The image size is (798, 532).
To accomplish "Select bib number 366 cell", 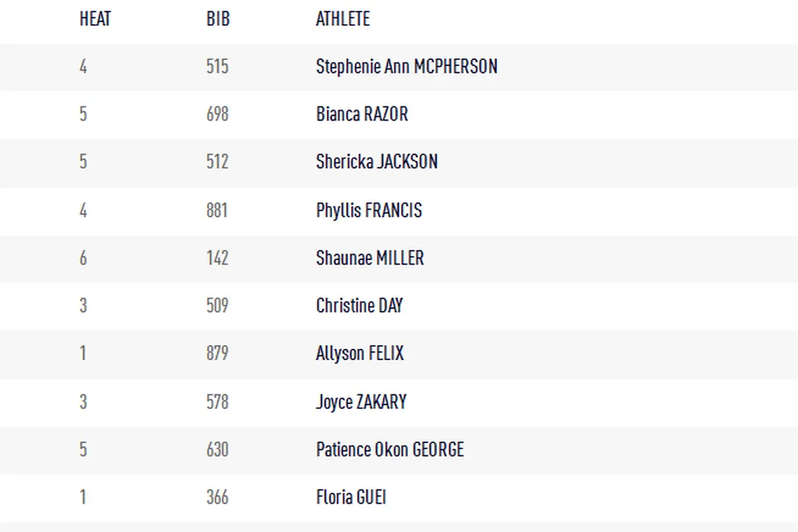I will [x=217, y=498].
